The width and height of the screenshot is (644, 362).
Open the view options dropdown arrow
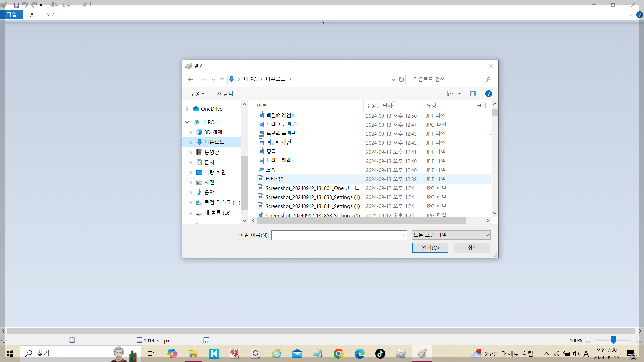coord(459,94)
